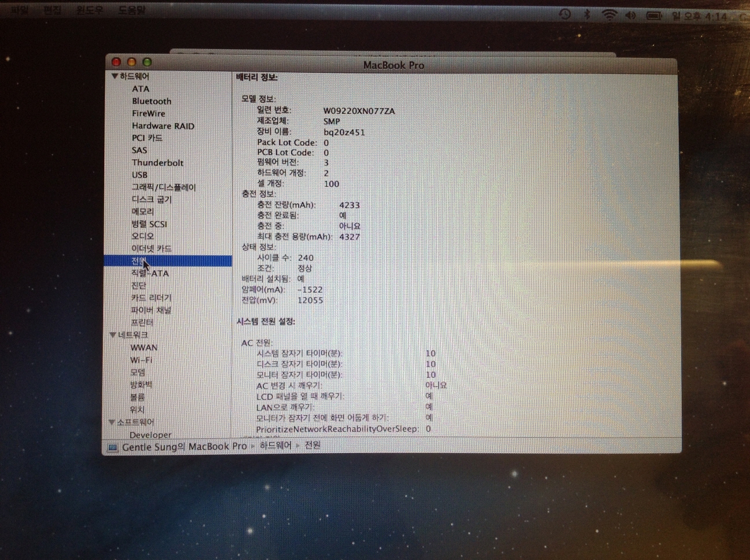Click the serial number W09220XN077ZA
This screenshot has width=750, height=560.
359,110
